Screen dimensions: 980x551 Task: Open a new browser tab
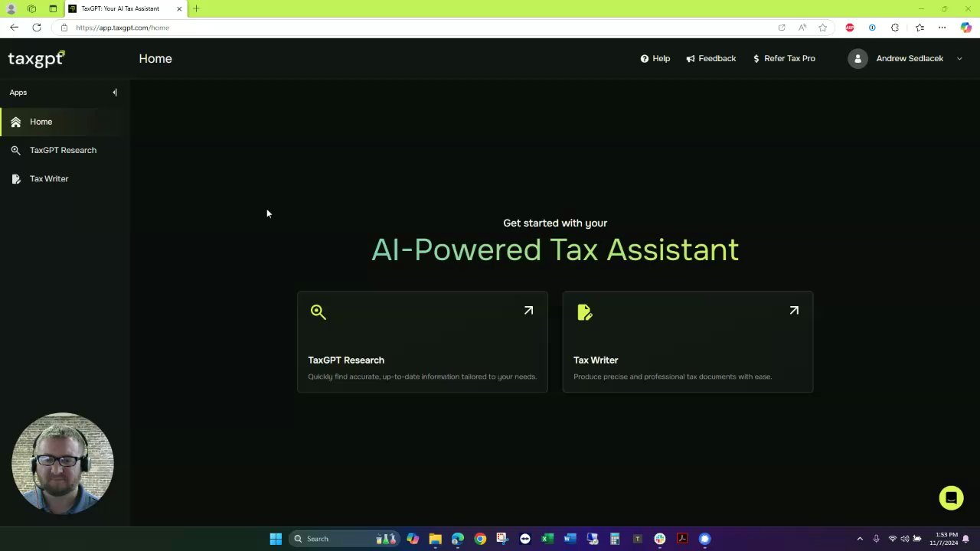[x=196, y=8]
